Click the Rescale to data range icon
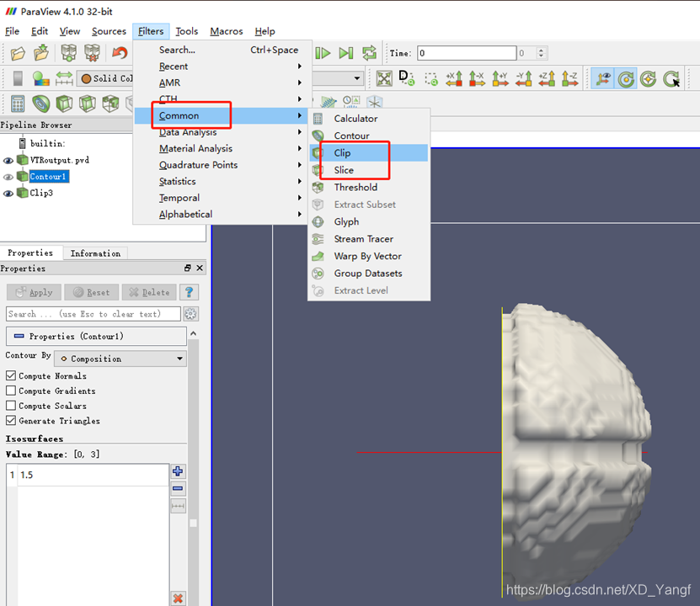The height and width of the screenshot is (606, 700). 64,78
